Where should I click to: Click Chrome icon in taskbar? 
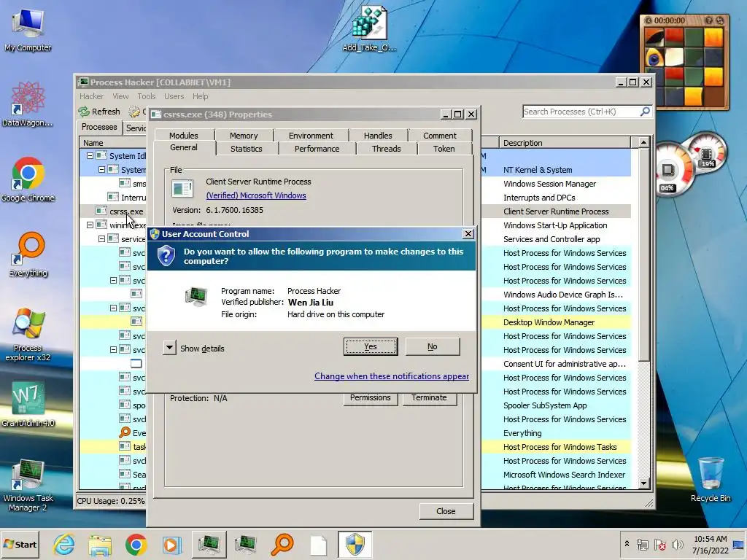click(136, 544)
